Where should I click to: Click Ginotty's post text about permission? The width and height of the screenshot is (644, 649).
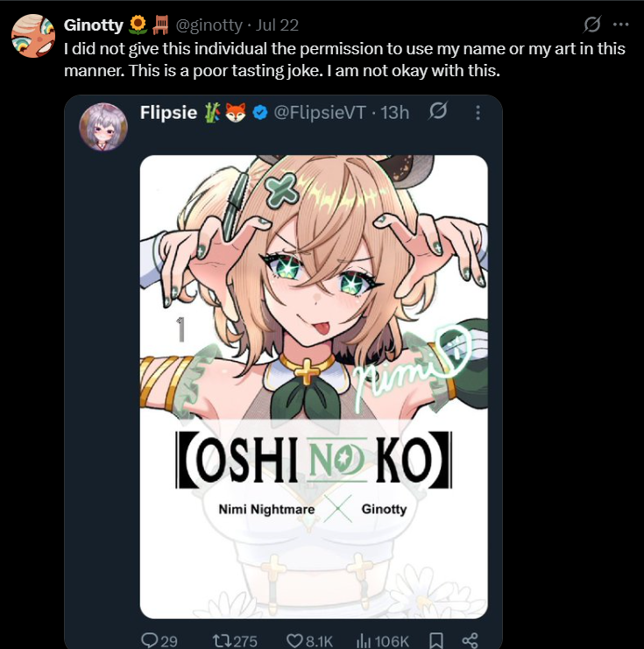(x=344, y=60)
